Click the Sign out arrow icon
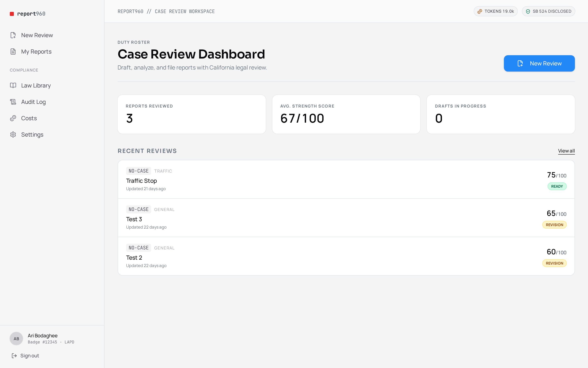The width and height of the screenshot is (588, 368). (14, 356)
